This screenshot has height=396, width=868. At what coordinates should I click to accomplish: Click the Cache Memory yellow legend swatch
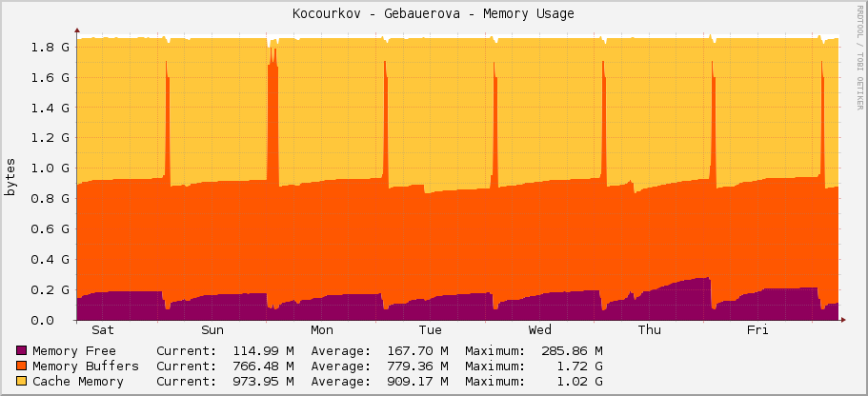click(x=22, y=381)
